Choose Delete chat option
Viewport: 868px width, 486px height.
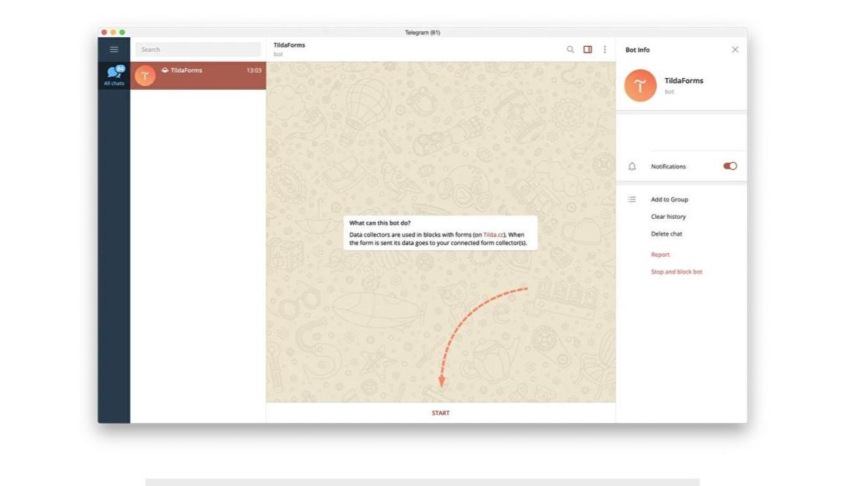[x=667, y=234]
